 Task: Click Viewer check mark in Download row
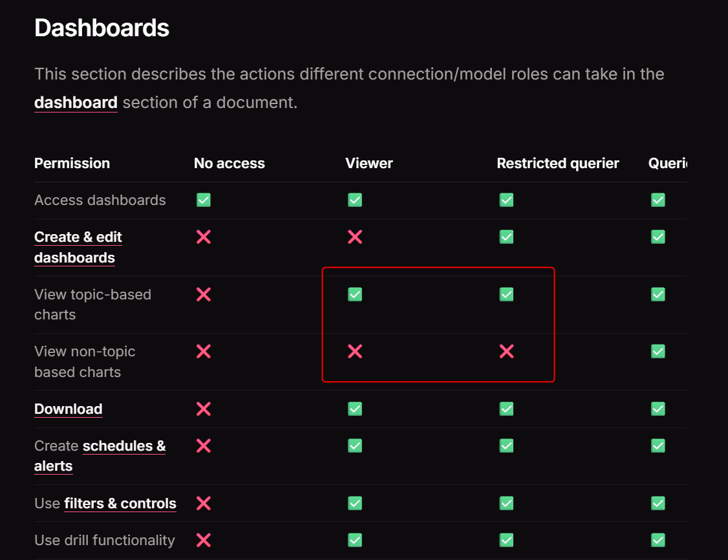(355, 409)
